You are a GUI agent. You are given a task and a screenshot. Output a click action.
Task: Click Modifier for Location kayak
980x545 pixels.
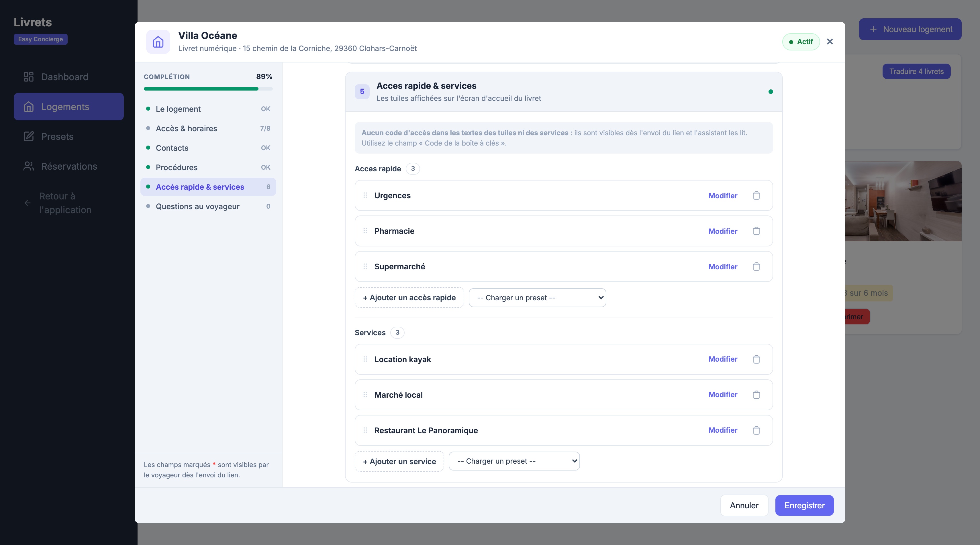pyautogui.click(x=722, y=359)
